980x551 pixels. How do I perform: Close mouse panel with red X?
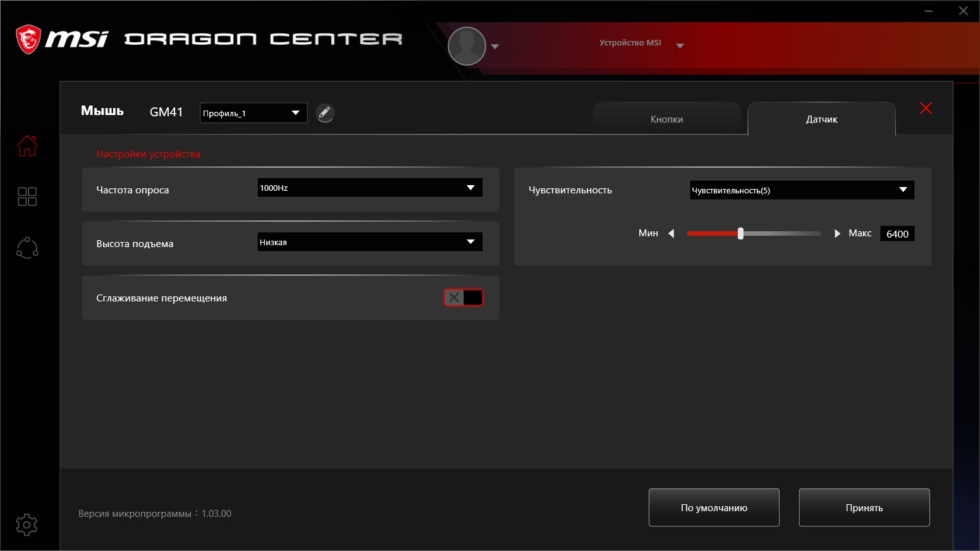(926, 108)
